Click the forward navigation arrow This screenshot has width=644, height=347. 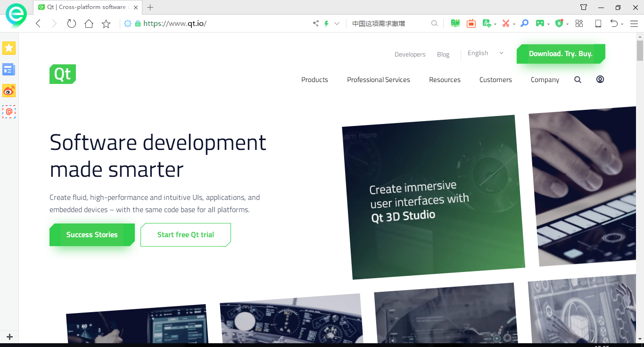(x=54, y=24)
